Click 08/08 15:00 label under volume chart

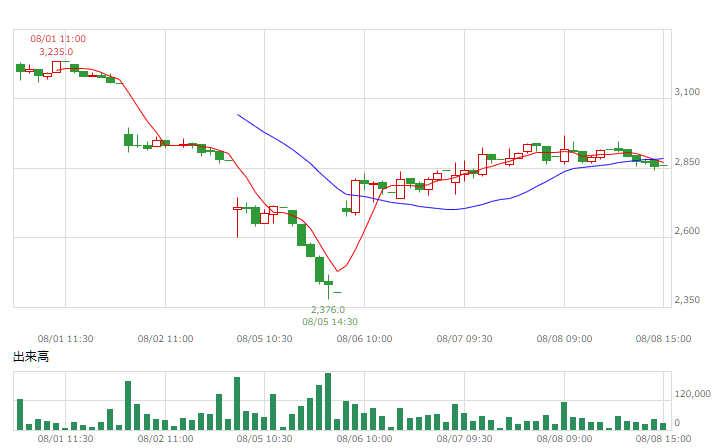663,438
